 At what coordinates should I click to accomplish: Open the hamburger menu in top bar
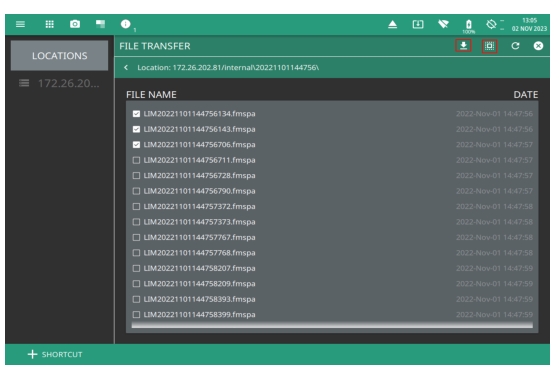[20, 24]
